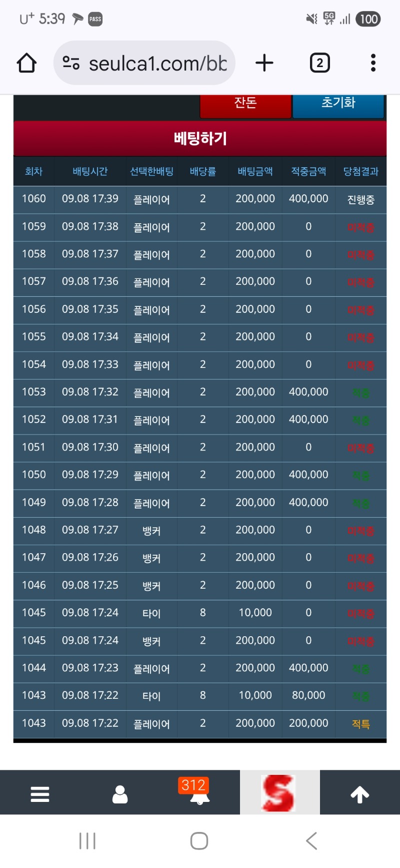Tap the 회차 column header
The height and width of the screenshot is (868, 400).
tap(33, 171)
